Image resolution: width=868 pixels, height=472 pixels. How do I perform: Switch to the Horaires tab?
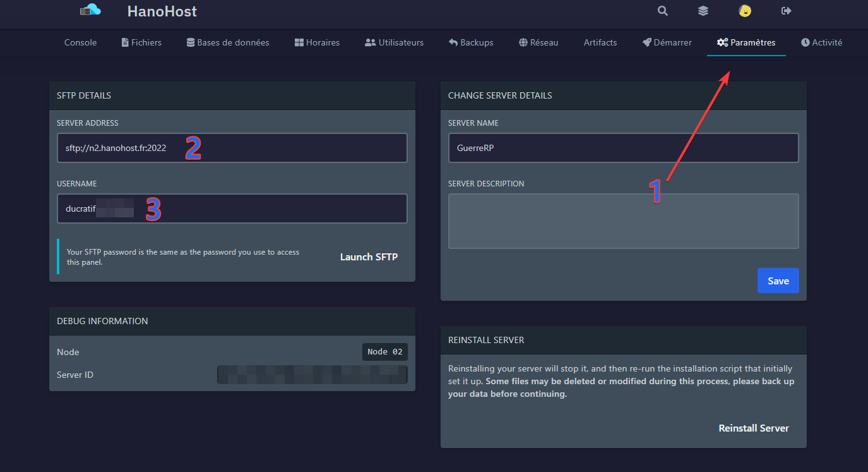pos(317,42)
